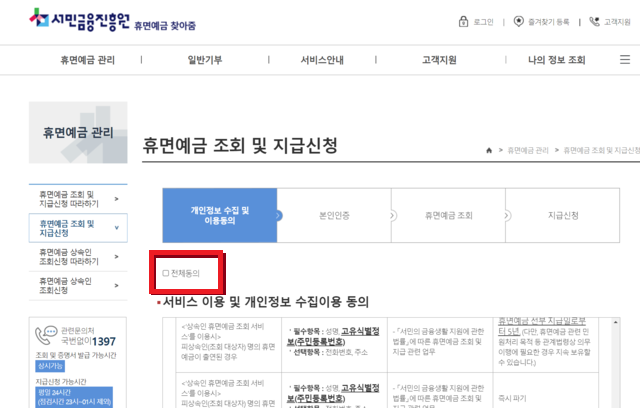Expand arrow beside 상속인 조회신청 따라하기
The height and width of the screenshot is (408, 640).
coord(117,257)
